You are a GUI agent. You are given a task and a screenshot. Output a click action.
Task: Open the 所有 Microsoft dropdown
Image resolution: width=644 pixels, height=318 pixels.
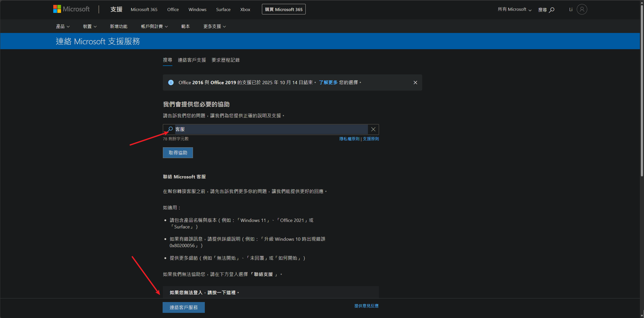[515, 10]
